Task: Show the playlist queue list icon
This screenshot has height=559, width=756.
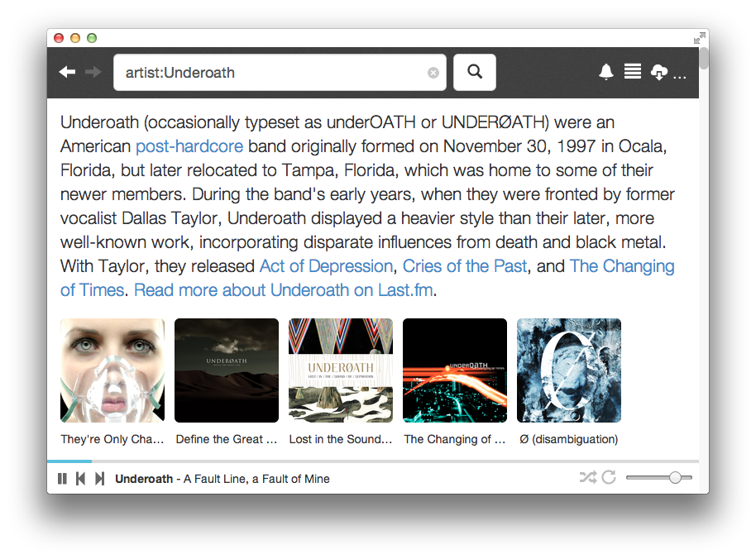Action: tap(633, 72)
